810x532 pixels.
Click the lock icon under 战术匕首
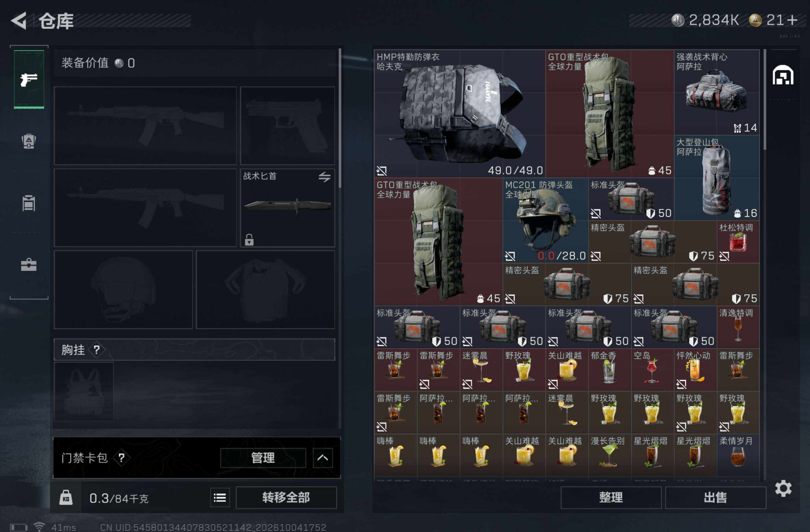(249, 239)
